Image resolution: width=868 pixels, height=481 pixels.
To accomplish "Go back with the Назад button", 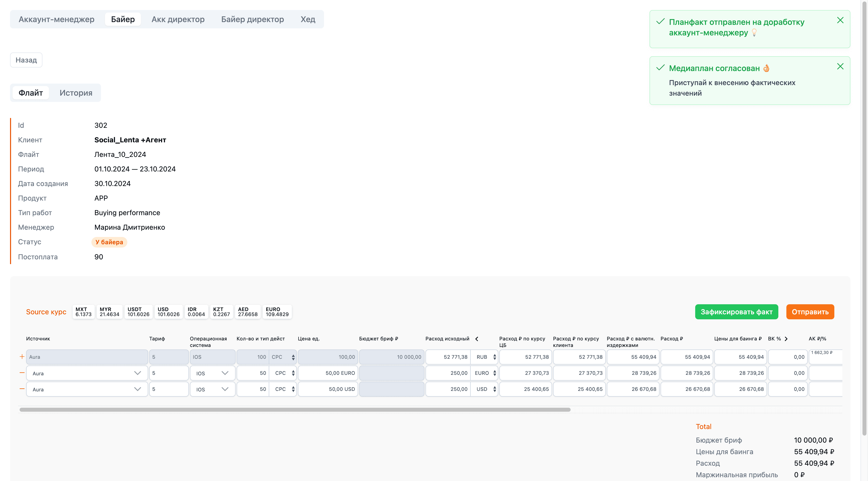I will click(26, 60).
